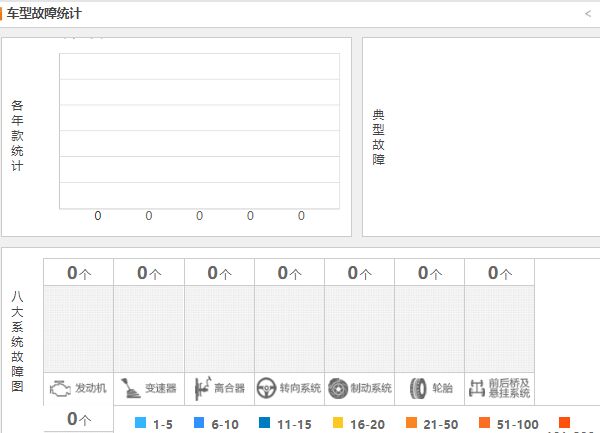Screen dimensions: 600x433
Task: Click the empty 各年款统计 chart area
Action: coord(199,131)
